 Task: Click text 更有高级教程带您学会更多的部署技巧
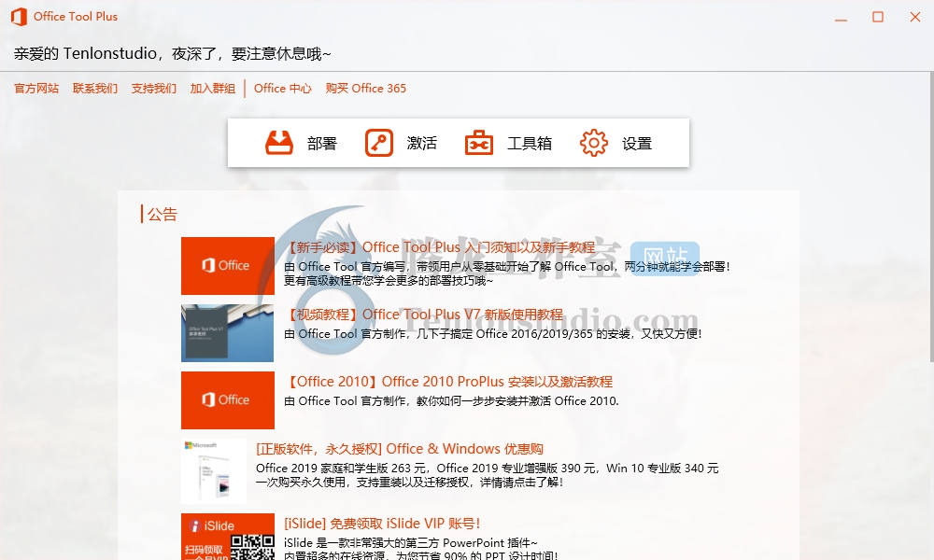(389, 280)
